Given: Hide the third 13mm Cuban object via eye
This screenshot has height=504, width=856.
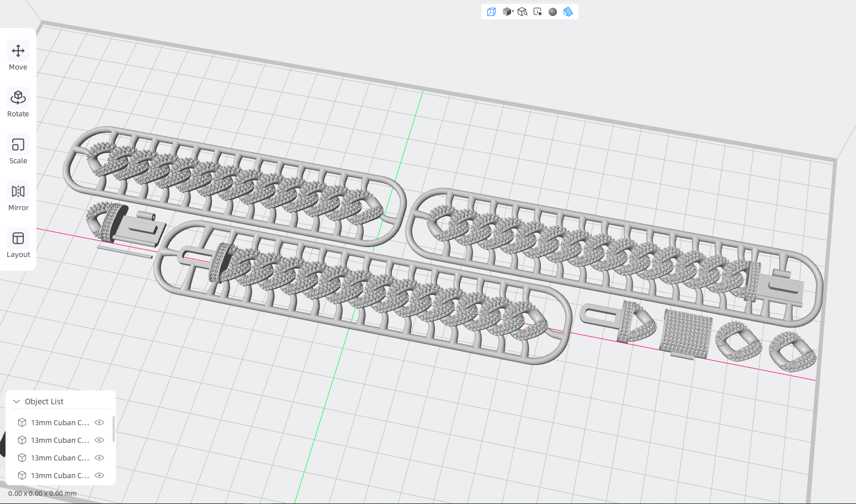Looking at the screenshot, I should 99,458.
